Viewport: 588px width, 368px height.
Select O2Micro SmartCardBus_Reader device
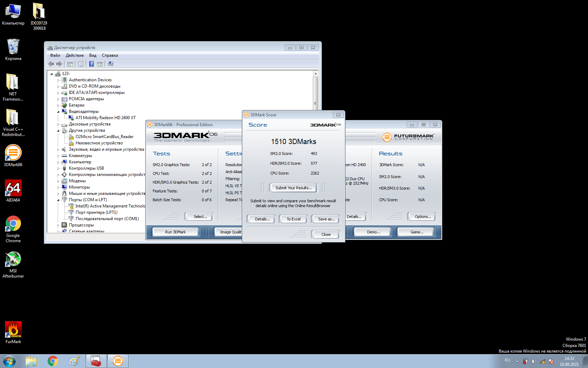[x=104, y=137]
